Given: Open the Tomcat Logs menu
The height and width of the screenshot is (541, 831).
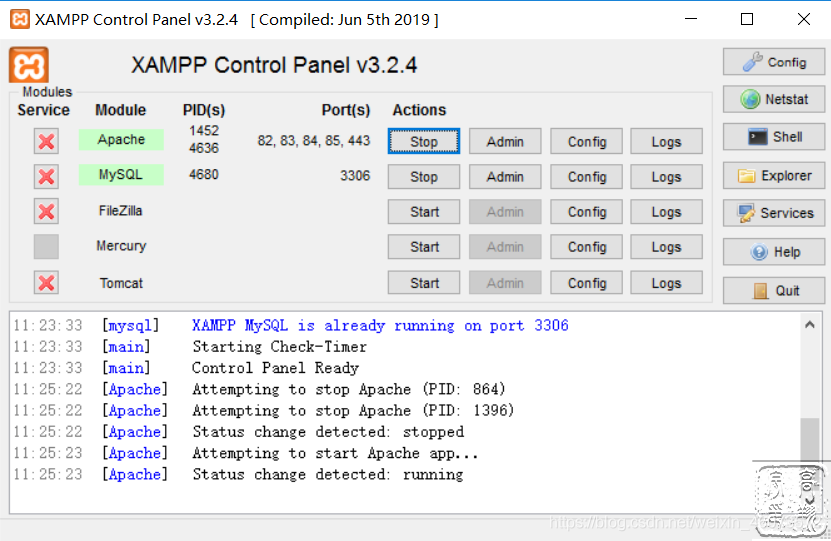Looking at the screenshot, I should click(666, 283).
